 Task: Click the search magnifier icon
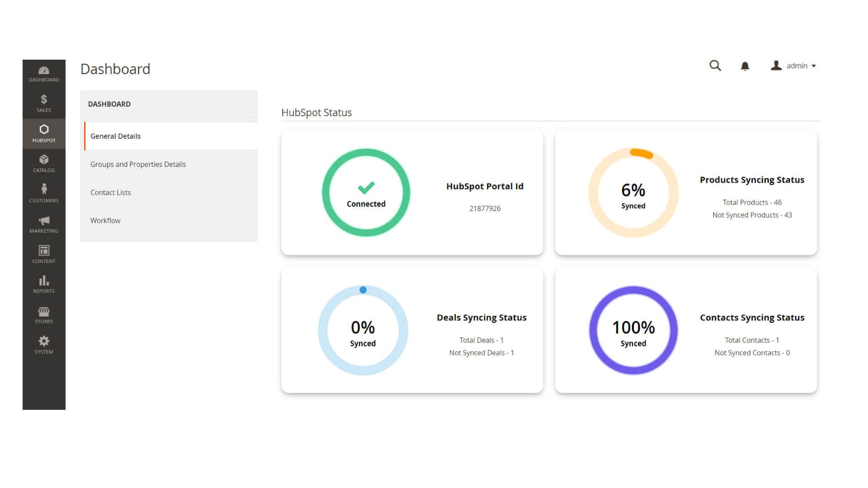715,66
